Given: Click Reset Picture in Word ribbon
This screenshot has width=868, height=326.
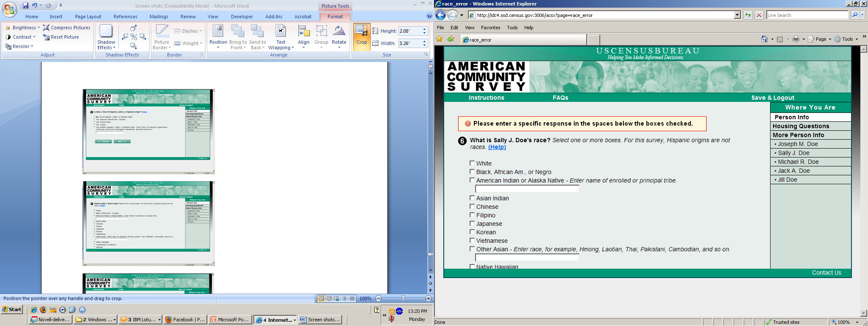Looking at the screenshot, I should (61, 37).
